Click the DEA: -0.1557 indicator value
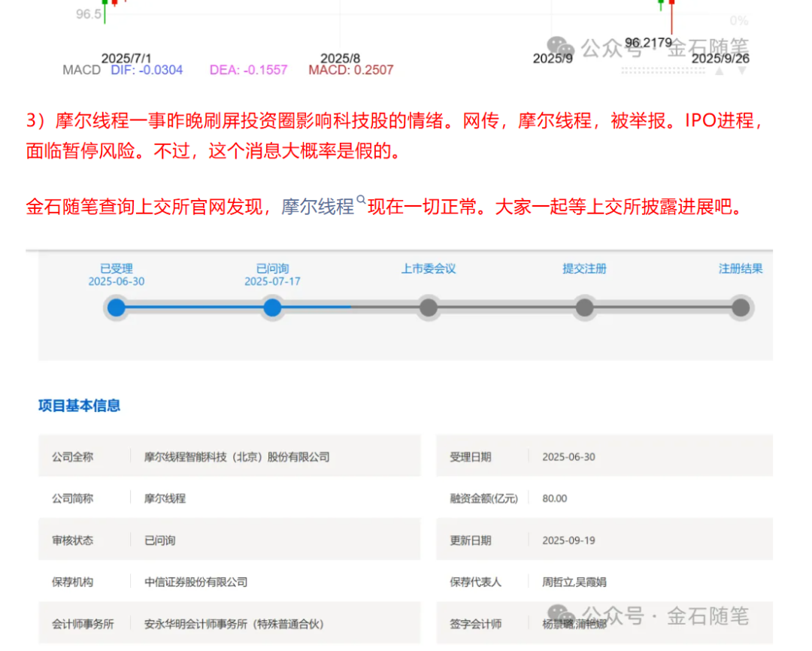Image resolution: width=812 pixels, height=651 pixels. click(x=249, y=70)
